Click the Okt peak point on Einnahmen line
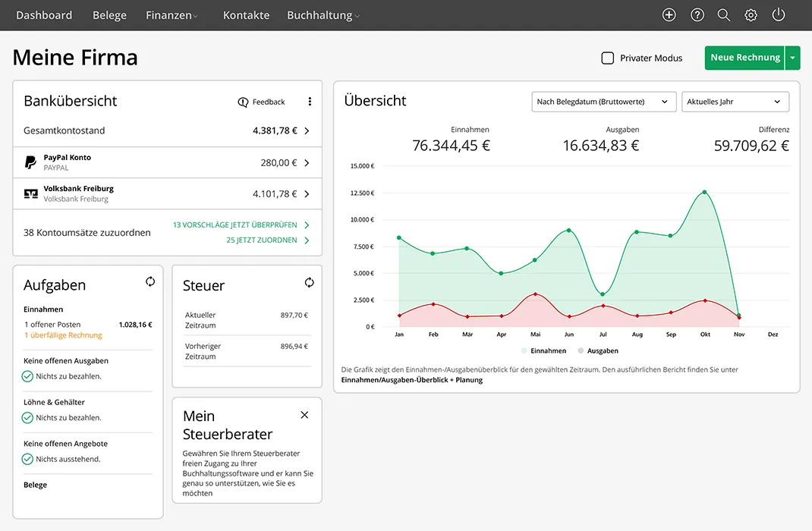812x531 pixels. pyautogui.click(x=704, y=192)
